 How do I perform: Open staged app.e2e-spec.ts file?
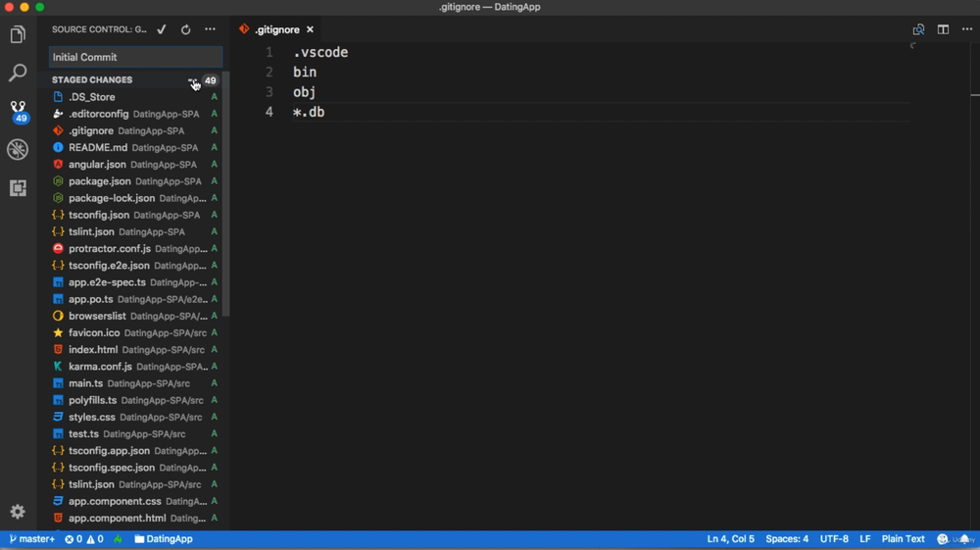pos(135,282)
